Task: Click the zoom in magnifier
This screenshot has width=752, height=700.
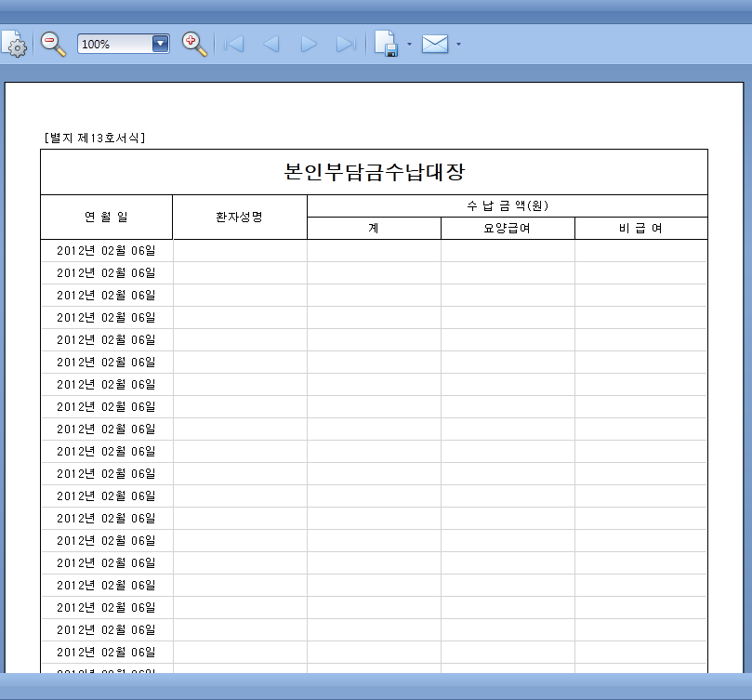Action: [x=193, y=44]
